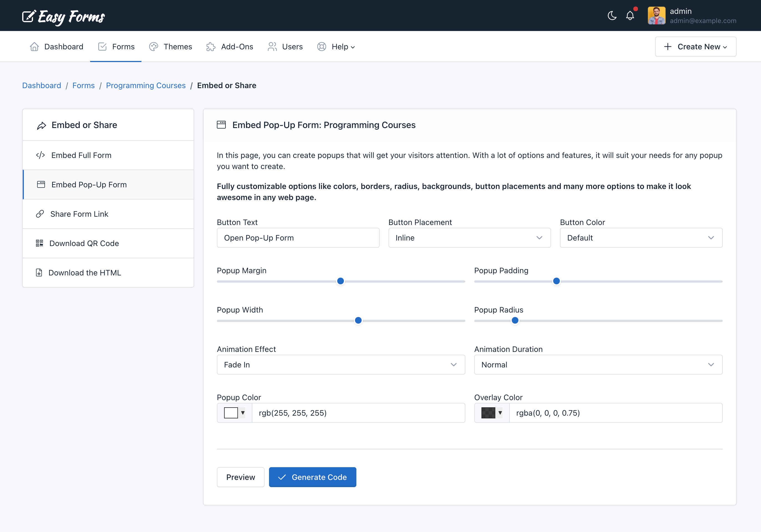Image resolution: width=761 pixels, height=532 pixels.
Task: Click the admin avatar picture
Action: pos(656,16)
